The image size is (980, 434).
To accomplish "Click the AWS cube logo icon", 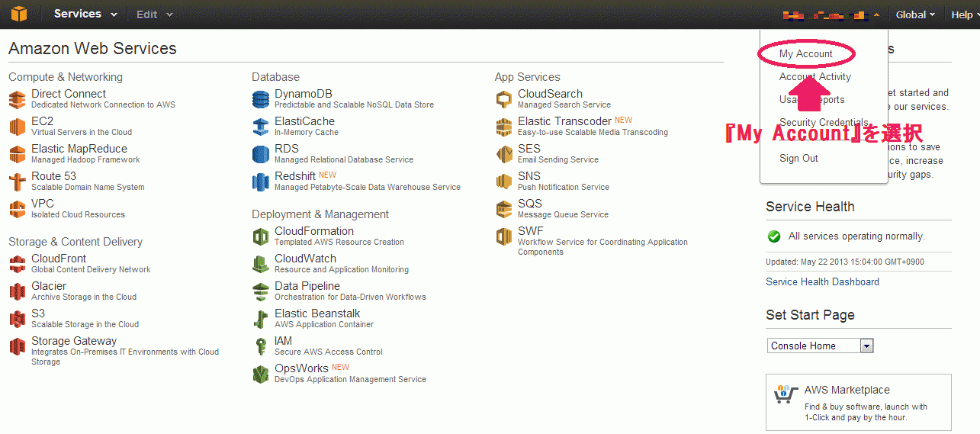I will pyautogui.click(x=18, y=14).
